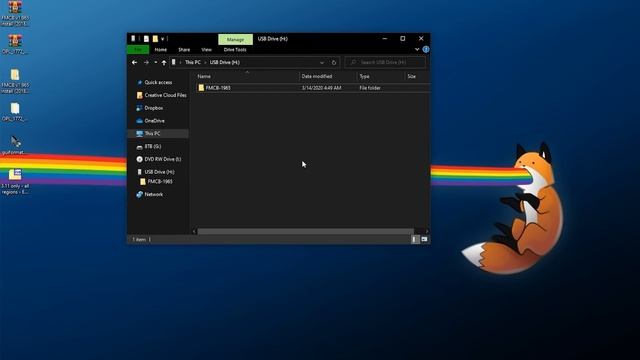Open Customize Quick Access Toolbar dropdown
The image size is (640, 360).
click(162, 39)
